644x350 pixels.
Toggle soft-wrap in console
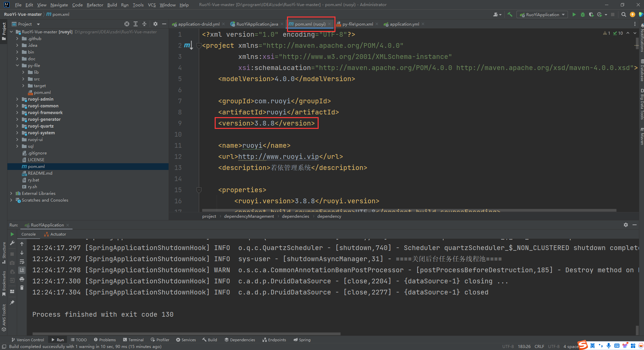click(22, 261)
